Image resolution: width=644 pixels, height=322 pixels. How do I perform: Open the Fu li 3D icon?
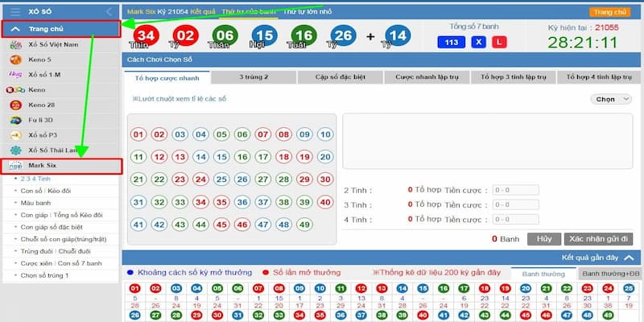tap(14, 120)
